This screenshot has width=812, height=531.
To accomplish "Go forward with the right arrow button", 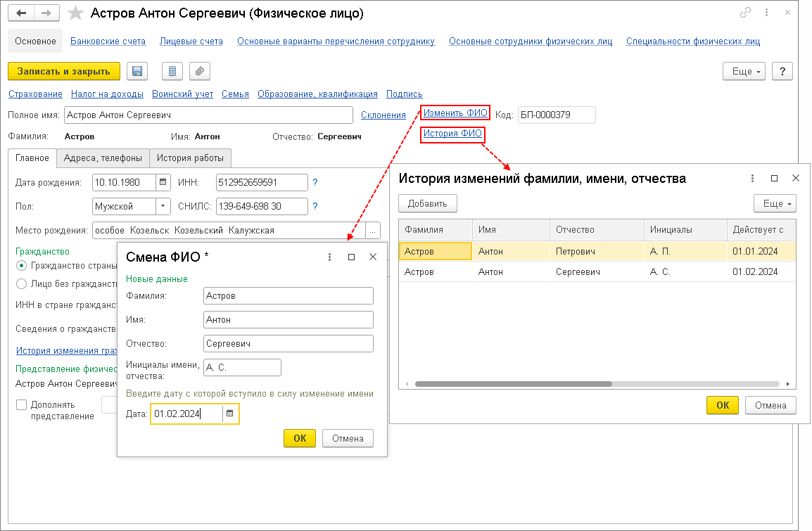I will pyautogui.click(x=46, y=13).
